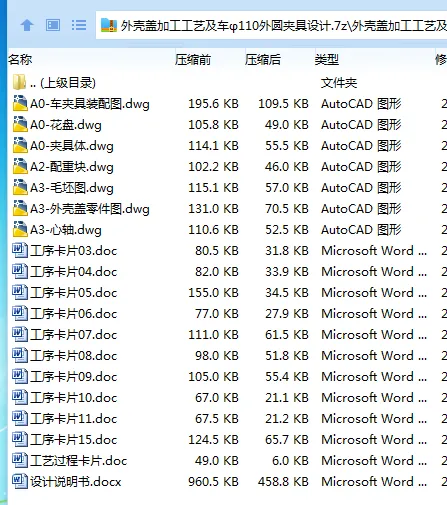Click the Word icon of 设计说明书.docx

(20, 481)
